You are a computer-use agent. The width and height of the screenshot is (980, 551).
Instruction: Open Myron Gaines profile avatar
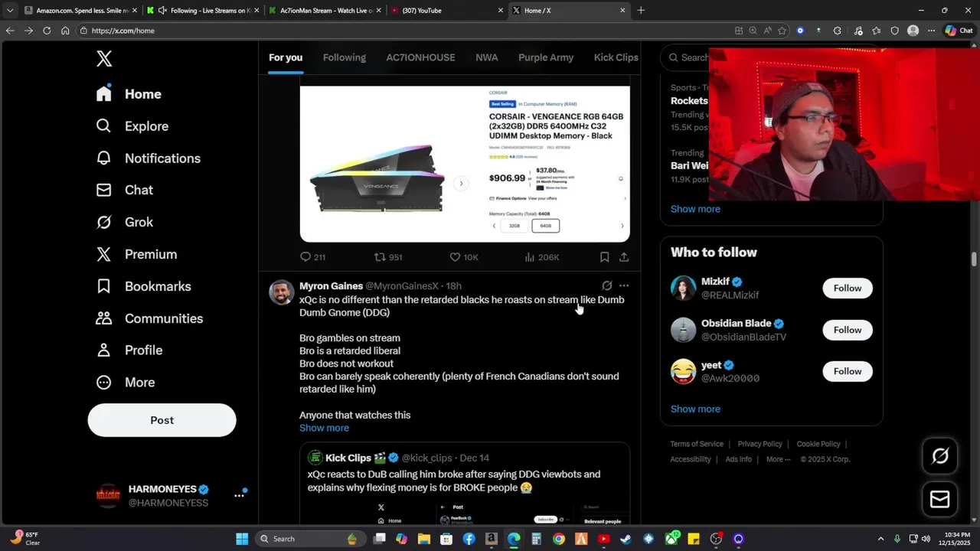pos(282,292)
